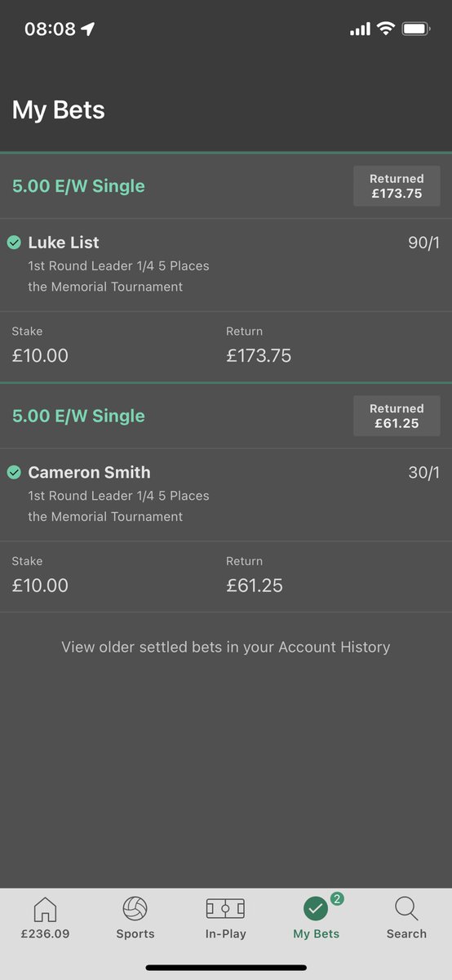452x980 pixels.
Task: Tap the Returned £173.75 badge
Action: click(x=397, y=186)
